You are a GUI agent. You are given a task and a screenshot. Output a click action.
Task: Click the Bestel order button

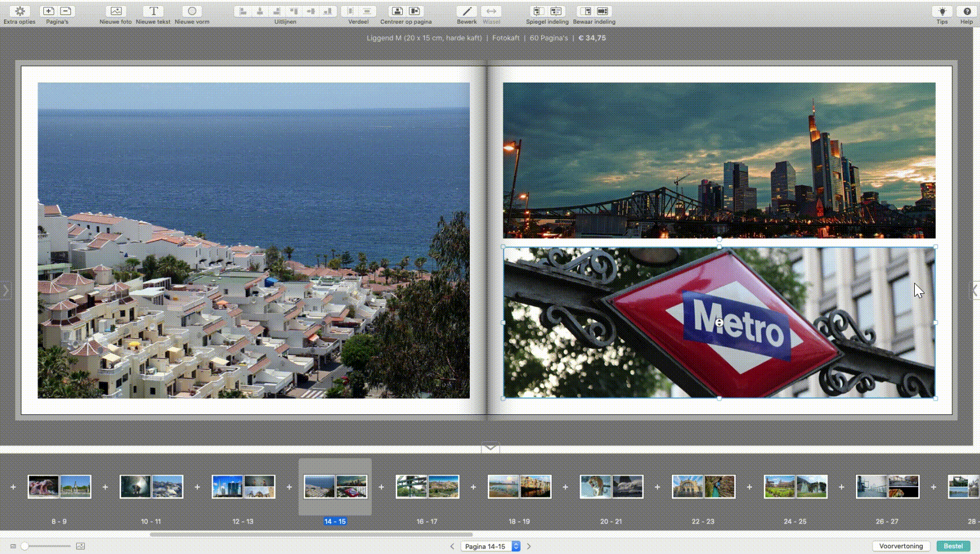pyautogui.click(x=953, y=546)
